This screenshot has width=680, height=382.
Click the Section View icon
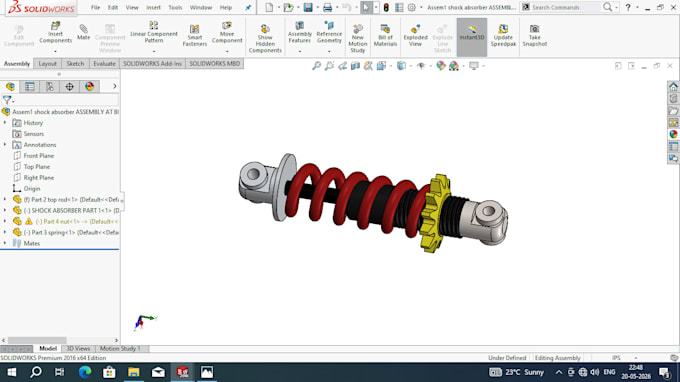click(x=355, y=66)
